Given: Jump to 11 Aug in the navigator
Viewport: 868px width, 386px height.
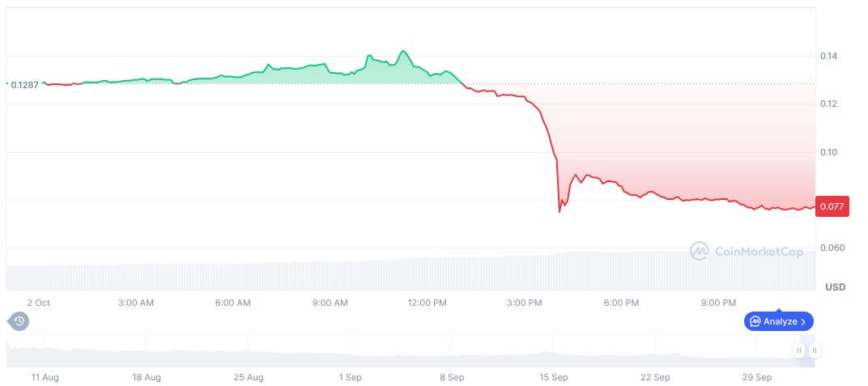Looking at the screenshot, I should [45, 377].
